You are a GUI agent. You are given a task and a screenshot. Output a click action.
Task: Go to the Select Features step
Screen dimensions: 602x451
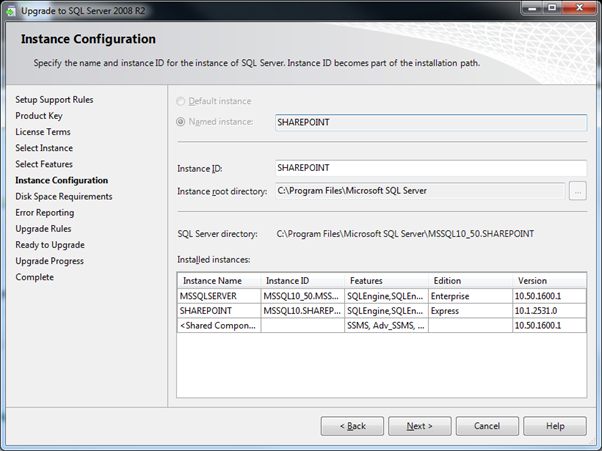44,164
